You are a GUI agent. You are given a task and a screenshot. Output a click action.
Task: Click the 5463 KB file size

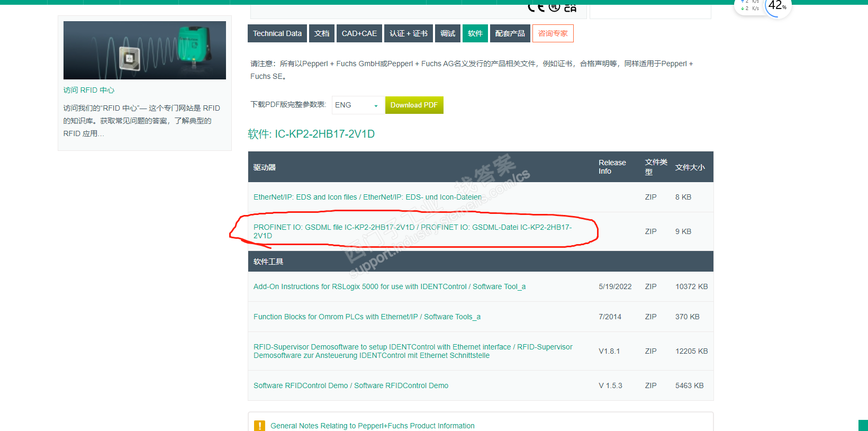(x=689, y=385)
